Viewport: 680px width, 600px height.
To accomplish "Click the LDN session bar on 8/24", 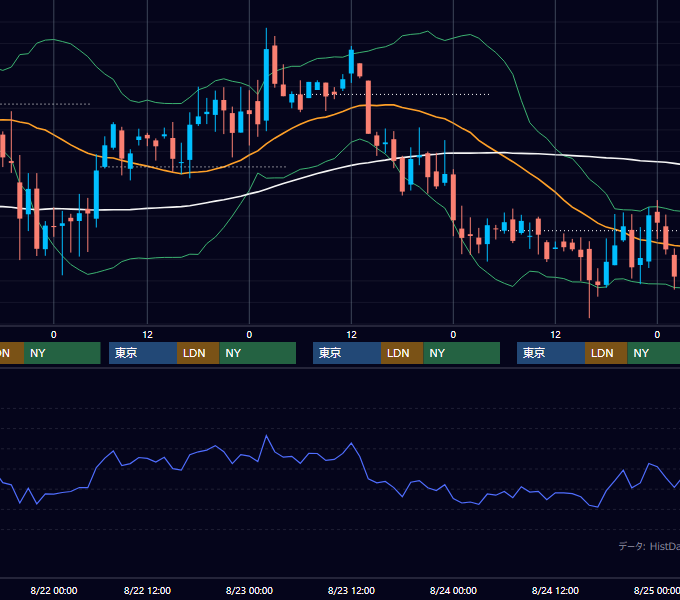I will [x=606, y=353].
